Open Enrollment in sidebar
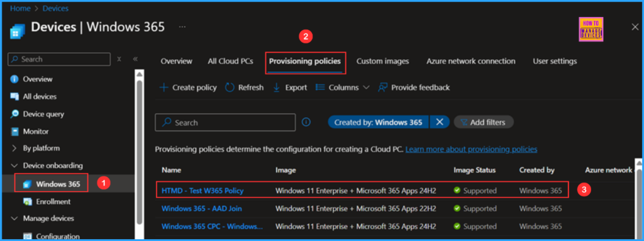 pos(53,201)
